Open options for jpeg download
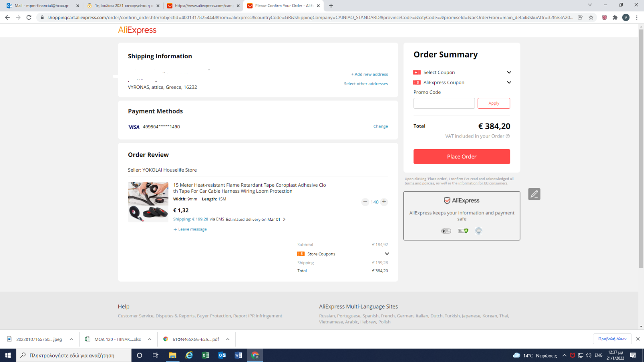 71,339
